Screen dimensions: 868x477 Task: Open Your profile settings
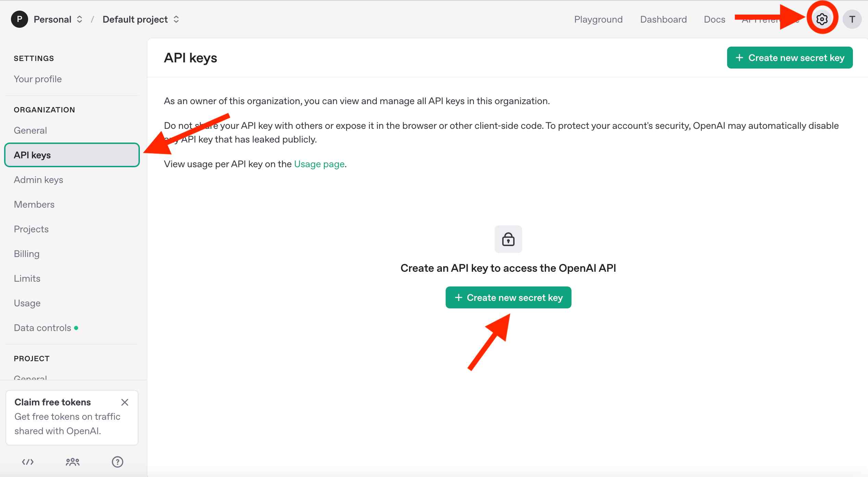[38, 79]
